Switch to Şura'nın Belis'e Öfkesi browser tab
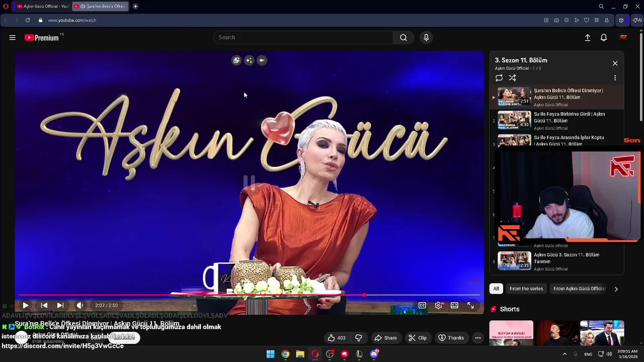Image resolution: width=644 pixels, height=362 pixels. click(100, 6)
